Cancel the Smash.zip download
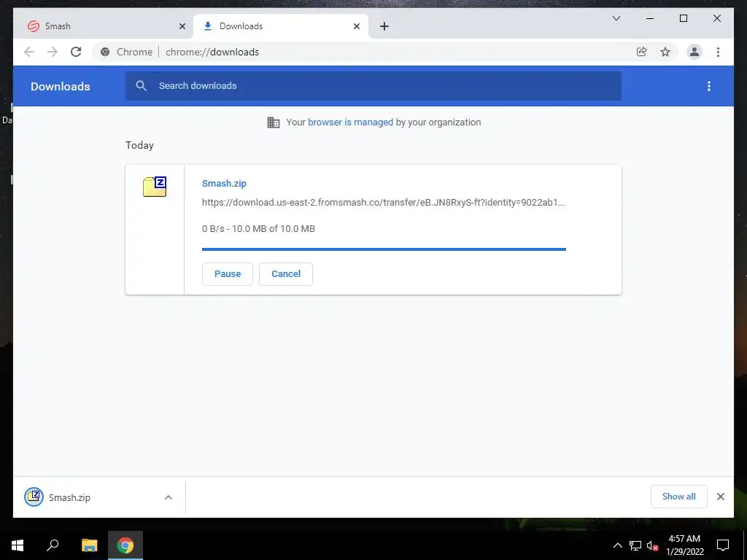747x560 pixels. click(286, 274)
